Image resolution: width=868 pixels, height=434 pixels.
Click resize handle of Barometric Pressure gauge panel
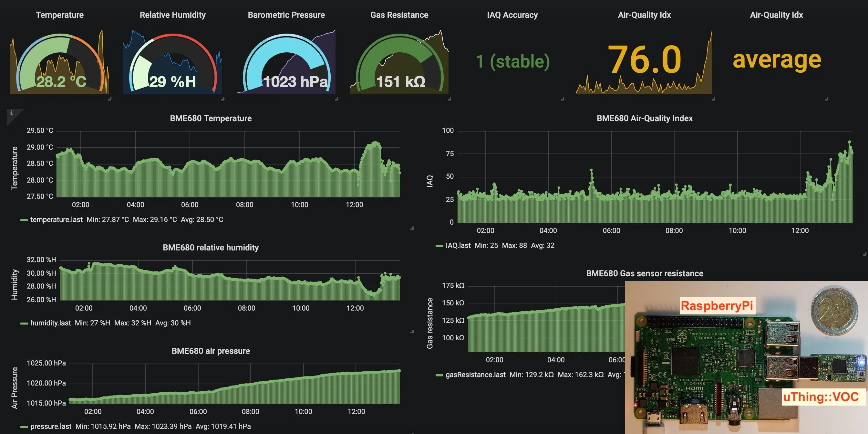[336, 99]
